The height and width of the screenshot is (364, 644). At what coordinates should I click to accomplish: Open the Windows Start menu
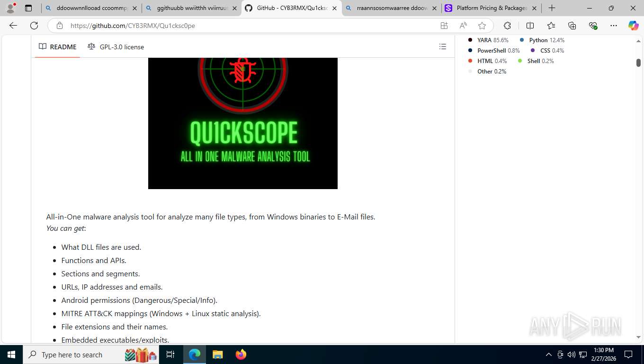click(x=11, y=355)
